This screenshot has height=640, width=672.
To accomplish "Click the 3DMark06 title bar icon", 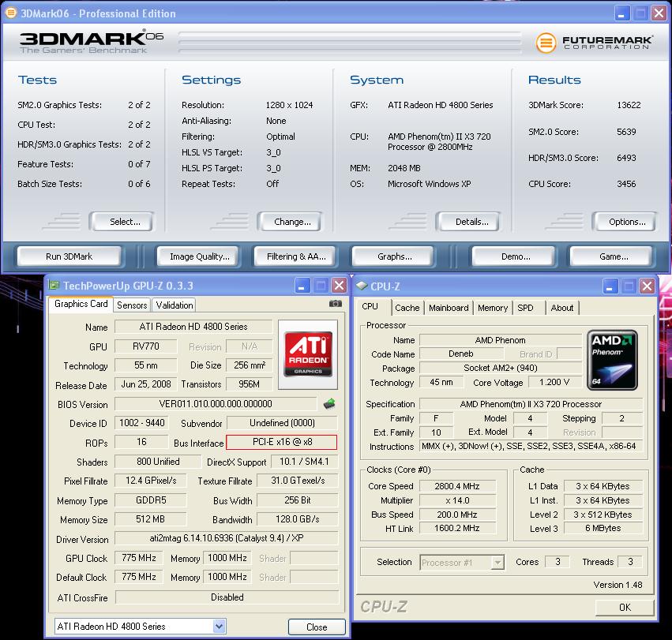I will click(x=10, y=13).
